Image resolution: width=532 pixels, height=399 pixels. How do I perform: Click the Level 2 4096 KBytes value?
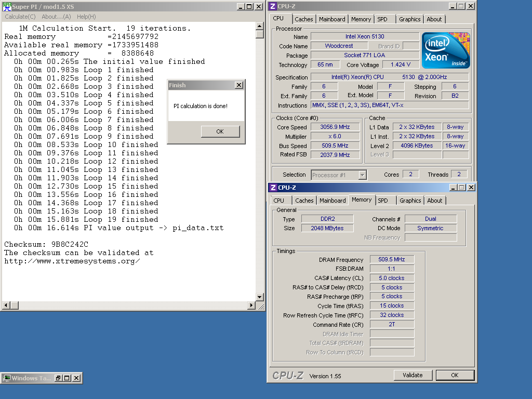417,145
